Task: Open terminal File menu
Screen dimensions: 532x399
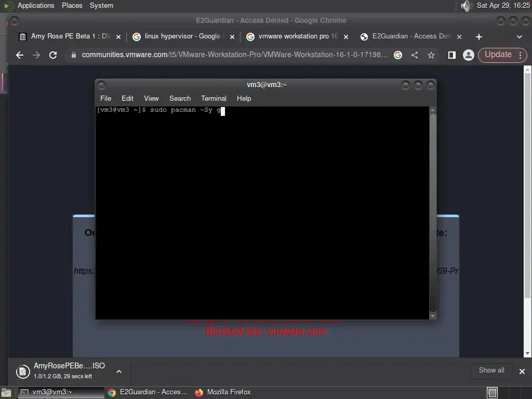Action: point(105,98)
